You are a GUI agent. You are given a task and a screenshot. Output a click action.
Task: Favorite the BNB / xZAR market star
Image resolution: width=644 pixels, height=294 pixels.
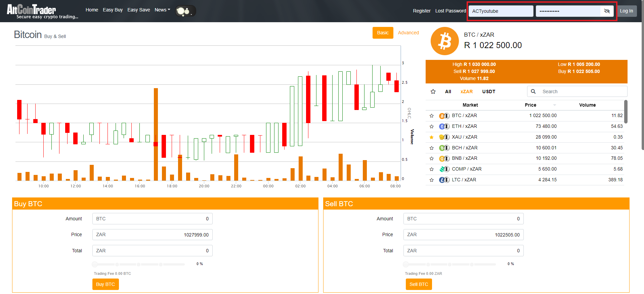[432, 158]
